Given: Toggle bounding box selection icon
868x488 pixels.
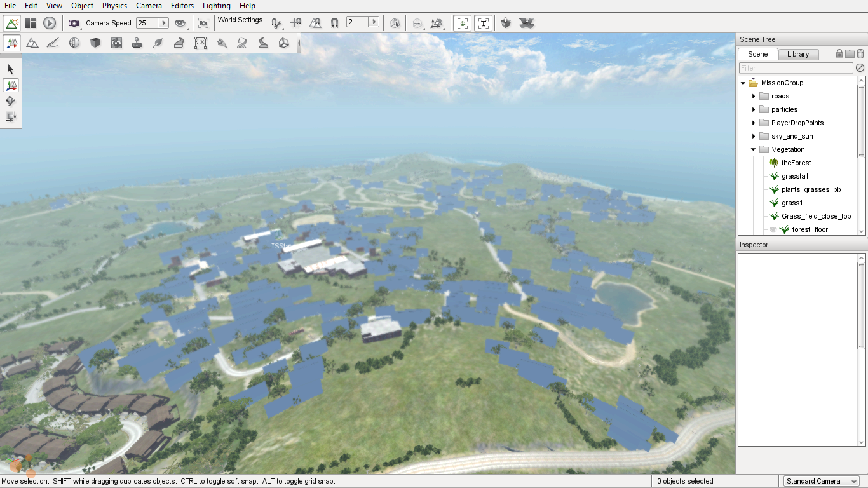Looking at the screenshot, I should coord(395,23).
